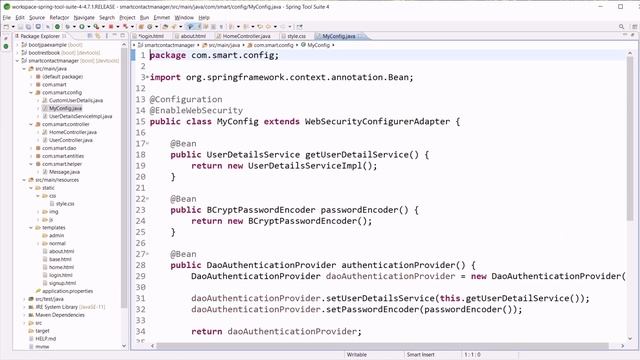Expand the com.smart.entities package
640x360 pixels.
pos(31,156)
